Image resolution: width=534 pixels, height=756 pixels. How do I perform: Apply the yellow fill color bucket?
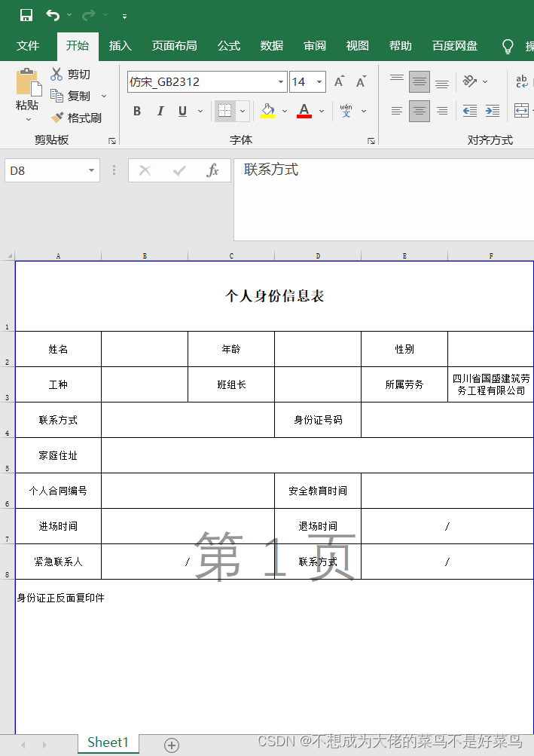tap(267, 111)
